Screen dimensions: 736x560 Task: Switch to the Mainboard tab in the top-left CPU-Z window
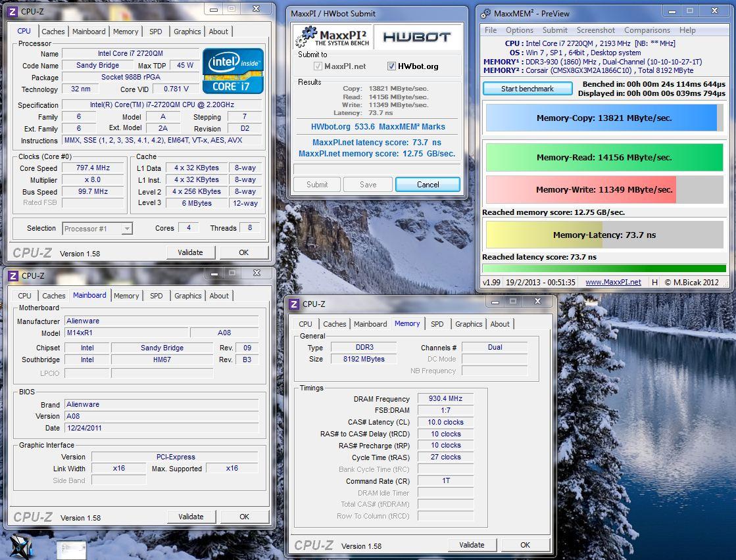click(89, 32)
